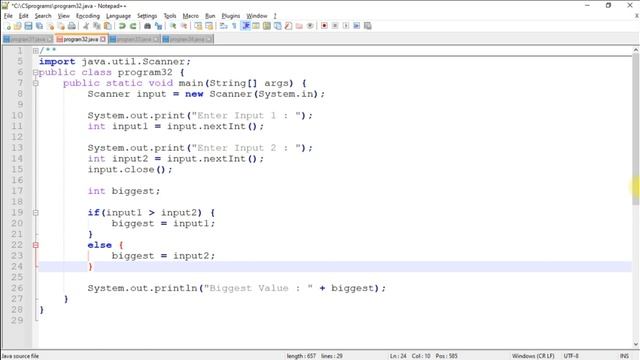This screenshot has width=640, height=360.
Task: Open the UTF-8 encoding selector in status bar
Action: (x=571, y=356)
